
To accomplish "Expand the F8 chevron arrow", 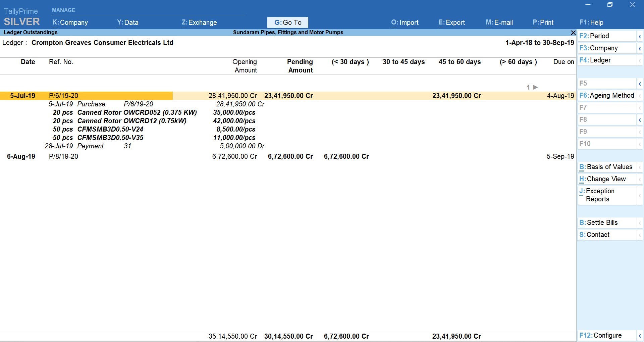I will 640,120.
